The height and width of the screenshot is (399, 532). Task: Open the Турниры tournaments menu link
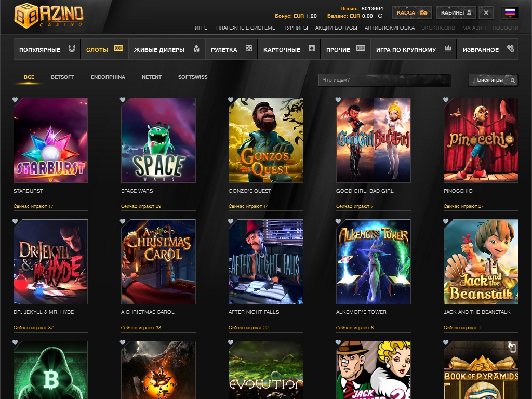pos(296,28)
